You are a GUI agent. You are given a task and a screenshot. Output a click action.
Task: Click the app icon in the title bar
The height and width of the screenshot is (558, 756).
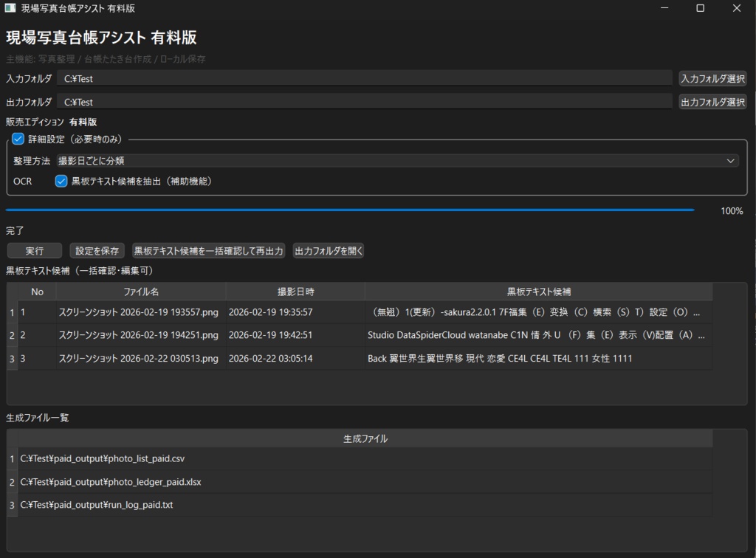(10, 8)
